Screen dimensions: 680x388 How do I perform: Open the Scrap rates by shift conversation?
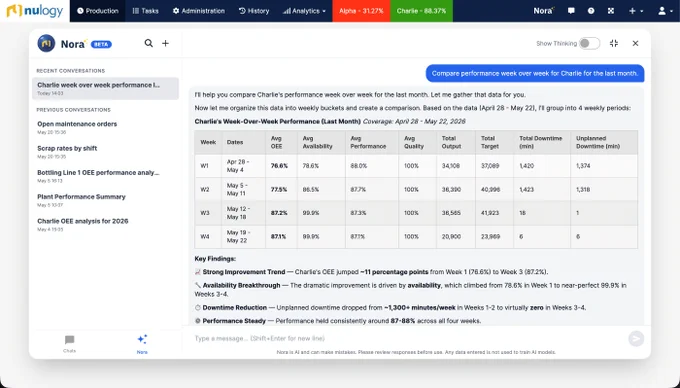point(105,151)
